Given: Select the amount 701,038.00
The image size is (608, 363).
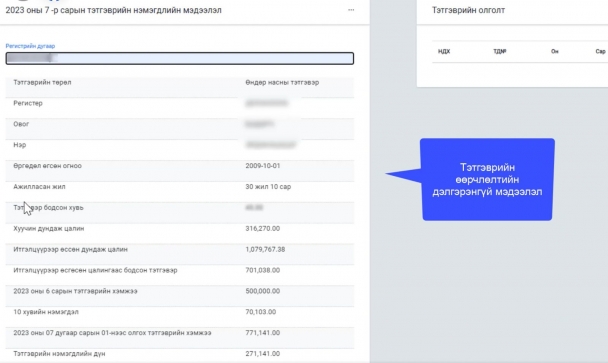Looking at the screenshot, I should (263, 271).
